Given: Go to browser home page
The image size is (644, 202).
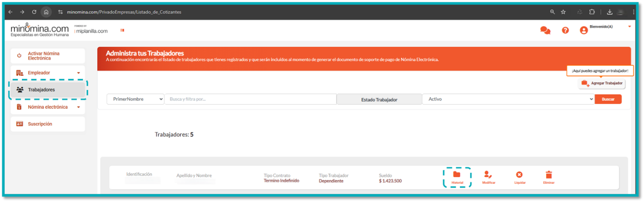Looking at the screenshot, I should [46, 12].
